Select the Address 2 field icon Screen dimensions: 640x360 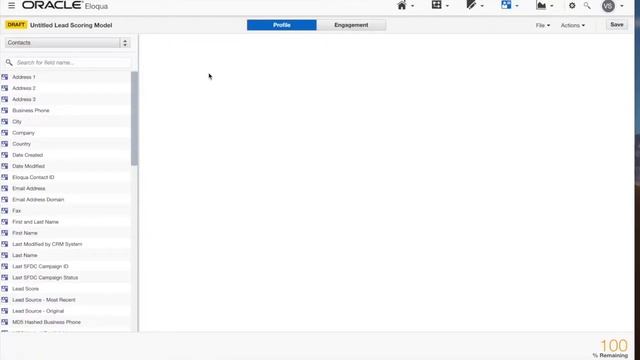(x=5, y=88)
